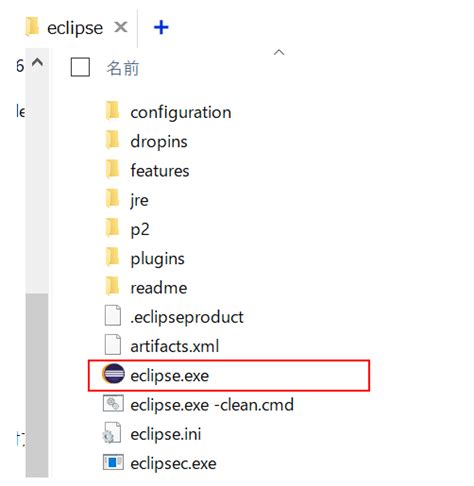Tick the select-all checkbox beside 名前

click(80, 67)
